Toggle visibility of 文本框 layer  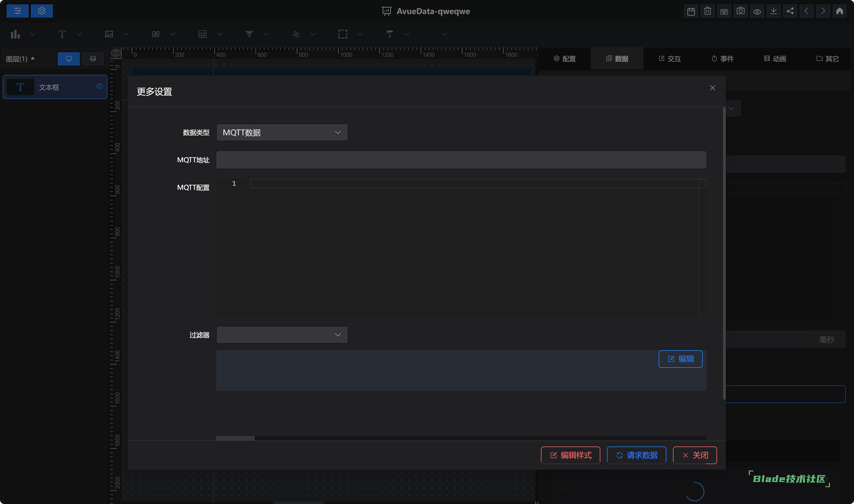99,86
